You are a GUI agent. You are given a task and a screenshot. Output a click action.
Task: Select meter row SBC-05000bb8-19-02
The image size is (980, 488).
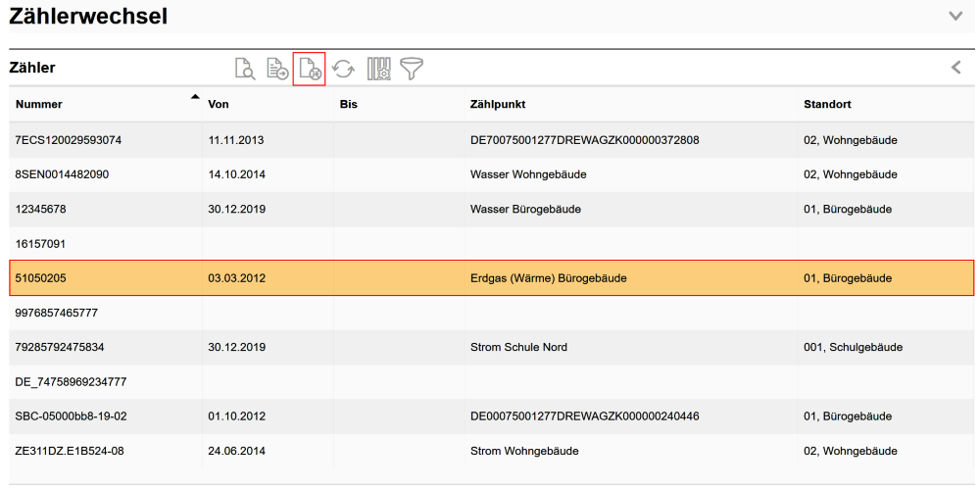coord(71,415)
